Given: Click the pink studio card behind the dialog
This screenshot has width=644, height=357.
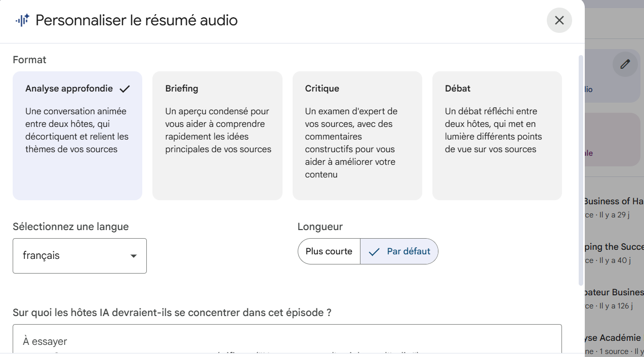Looking at the screenshot, I should coord(614,139).
